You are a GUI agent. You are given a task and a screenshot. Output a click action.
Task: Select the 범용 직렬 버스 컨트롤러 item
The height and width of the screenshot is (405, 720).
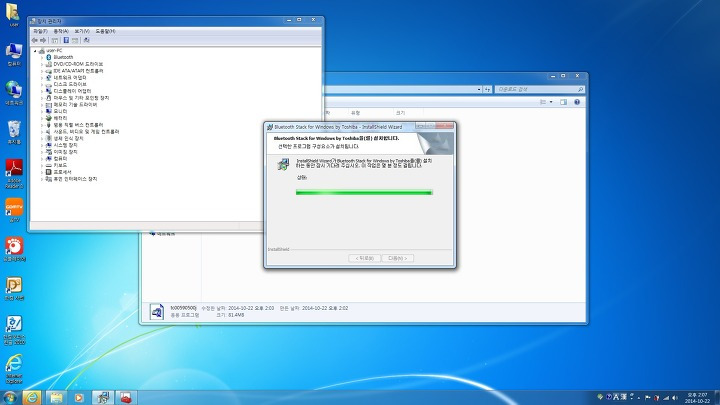click(x=78, y=125)
